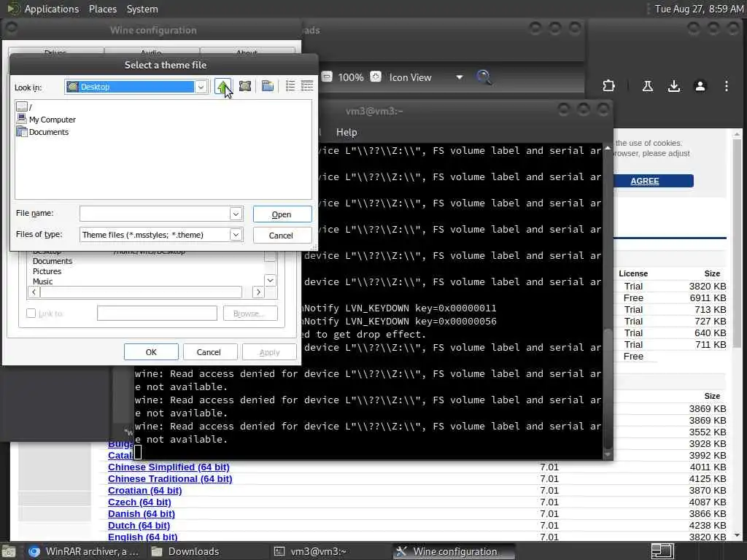The width and height of the screenshot is (747, 560).
Task: Select Documents in Wine folders list
Action: [53, 261]
